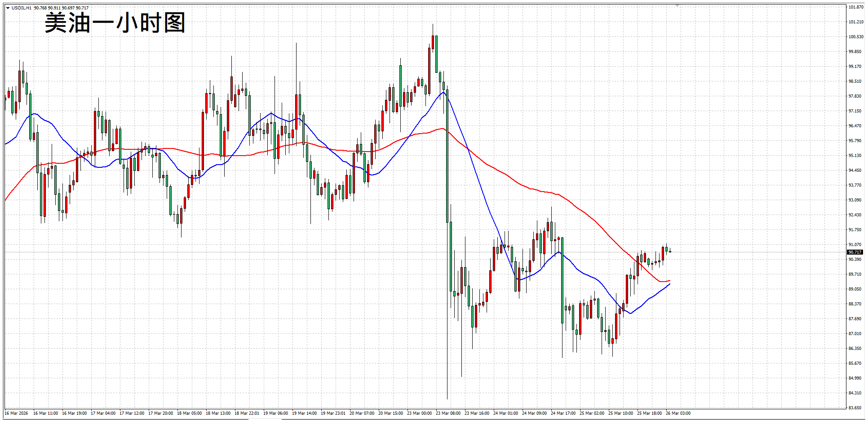The image size is (868, 421).
Task: Click the 19 Mar 14:00 time label
Action: (304, 413)
